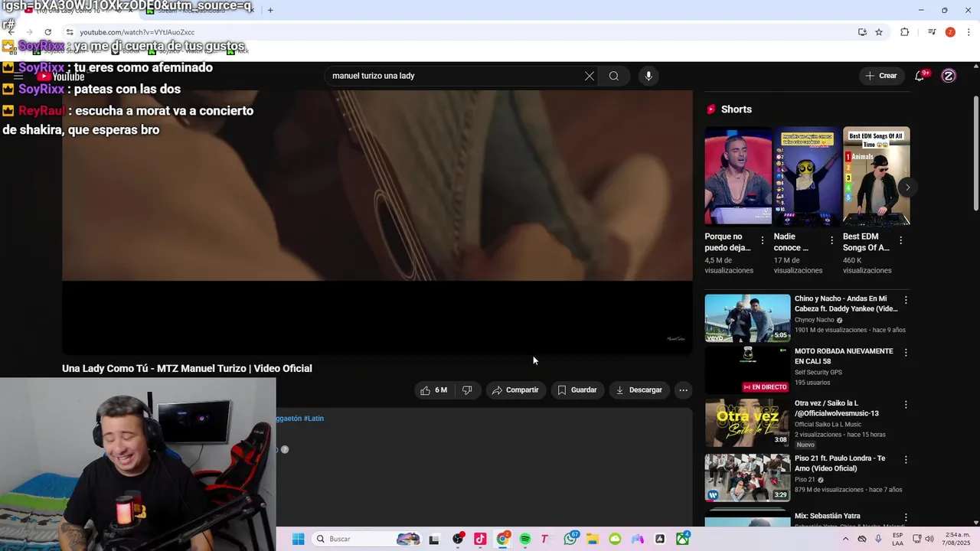Open Windows Start menu

(x=299, y=539)
